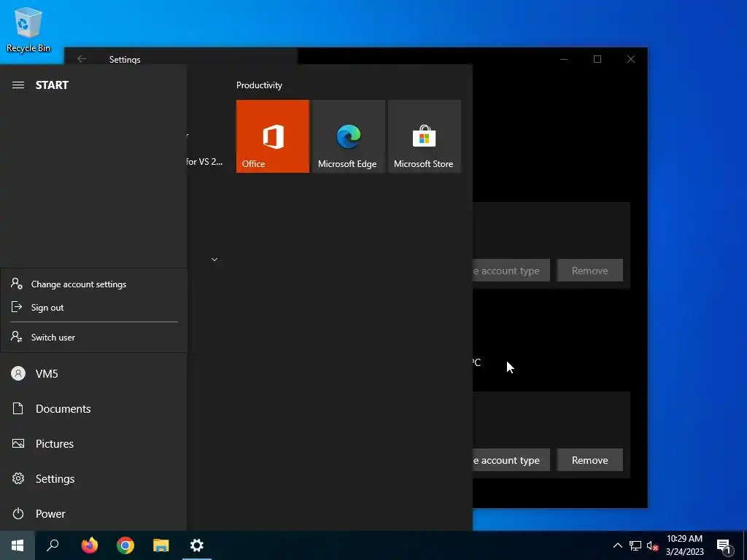Viewport: 747px width, 560px height.
Task: Click the Settings gear in Start sidebar
Action: 18,478
